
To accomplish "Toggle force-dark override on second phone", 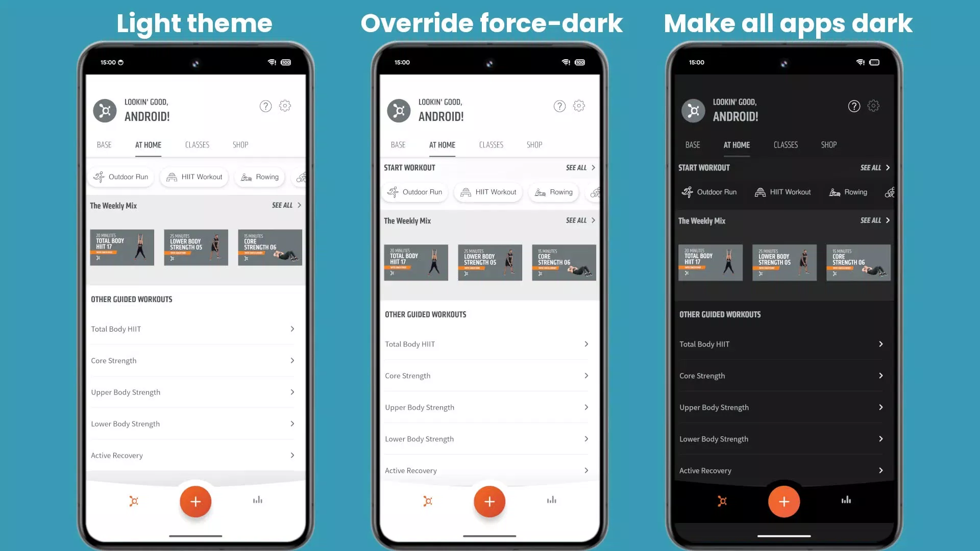I will 579,106.
